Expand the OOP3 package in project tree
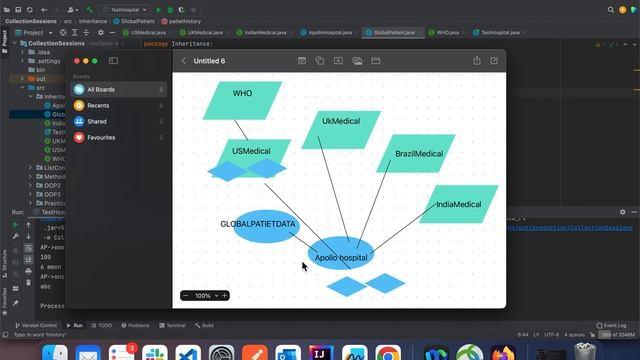Image resolution: width=640 pixels, height=360 pixels. pyautogui.click(x=30, y=194)
